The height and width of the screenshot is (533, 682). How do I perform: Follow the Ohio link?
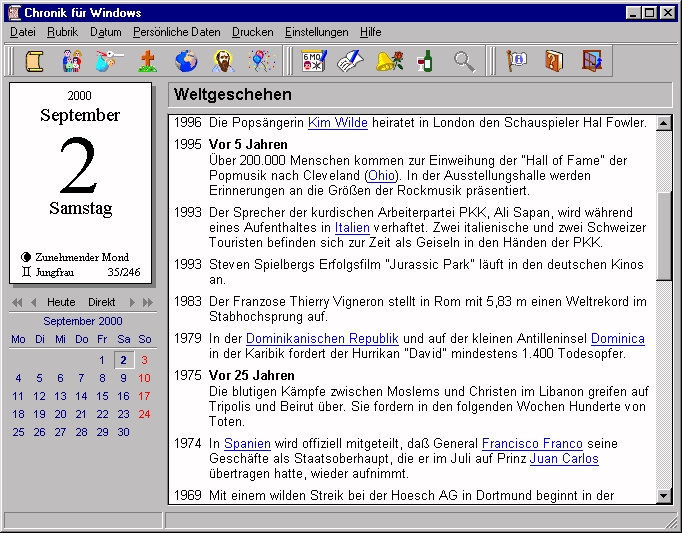coord(381,176)
